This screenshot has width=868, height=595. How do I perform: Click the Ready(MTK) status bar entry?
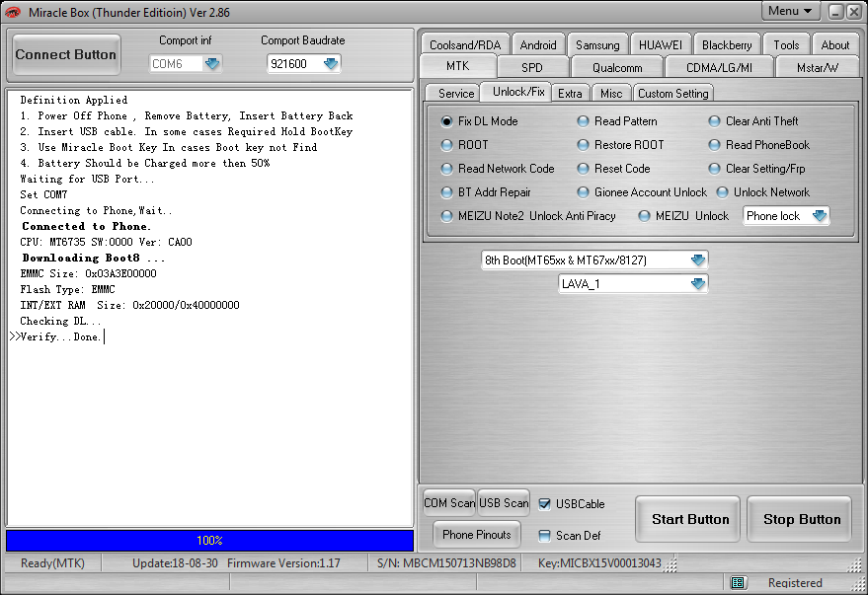tap(52, 562)
